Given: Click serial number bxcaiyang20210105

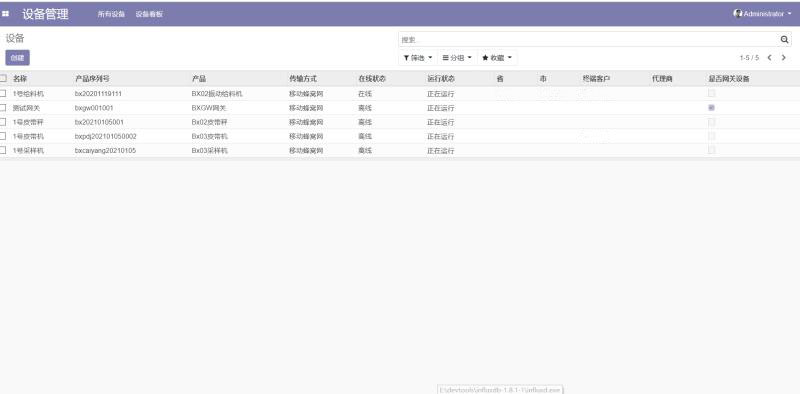Looking at the screenshot, I should [x=105, y=151].
